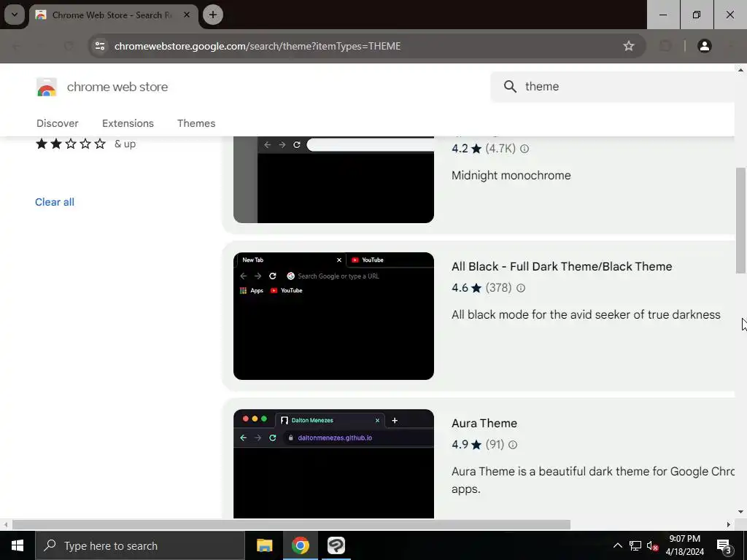Open File Explorer from taskbar
747x560 pixels.
pos(264,545)
